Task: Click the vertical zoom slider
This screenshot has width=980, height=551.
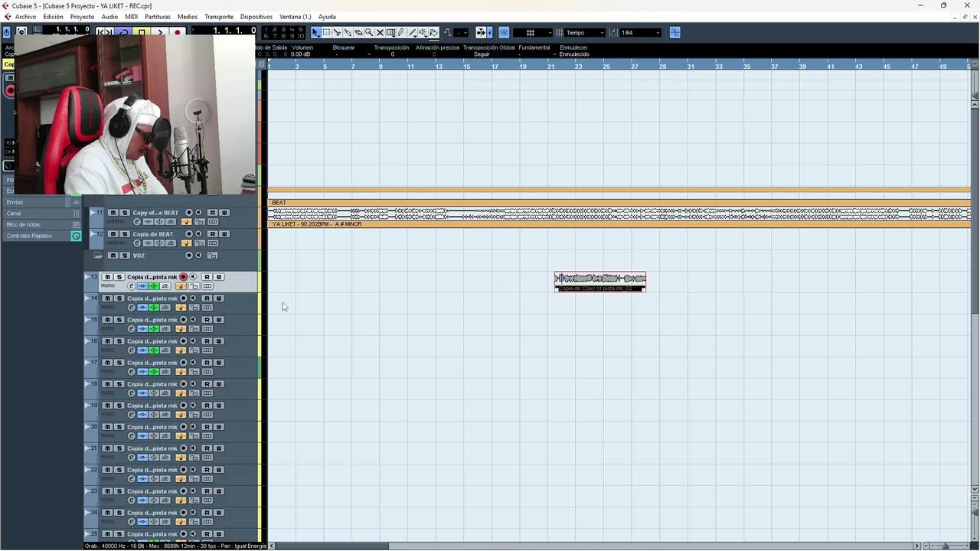Action: point(975,511)
